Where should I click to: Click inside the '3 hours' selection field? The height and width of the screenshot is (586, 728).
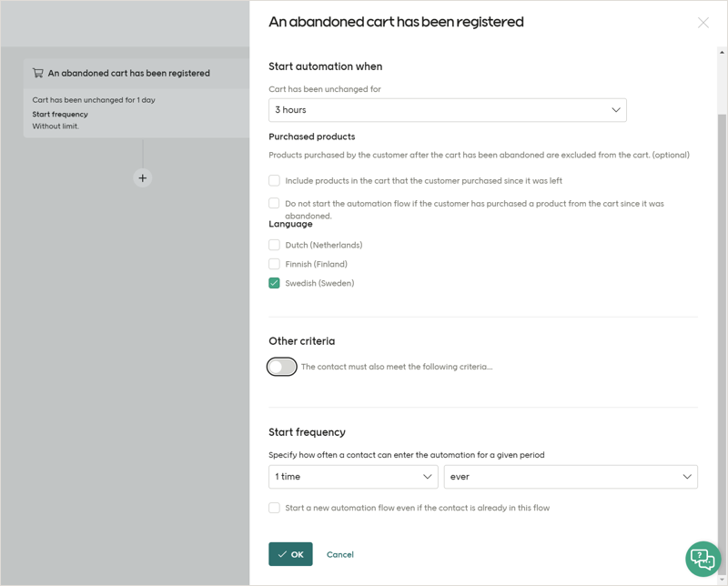409,109
